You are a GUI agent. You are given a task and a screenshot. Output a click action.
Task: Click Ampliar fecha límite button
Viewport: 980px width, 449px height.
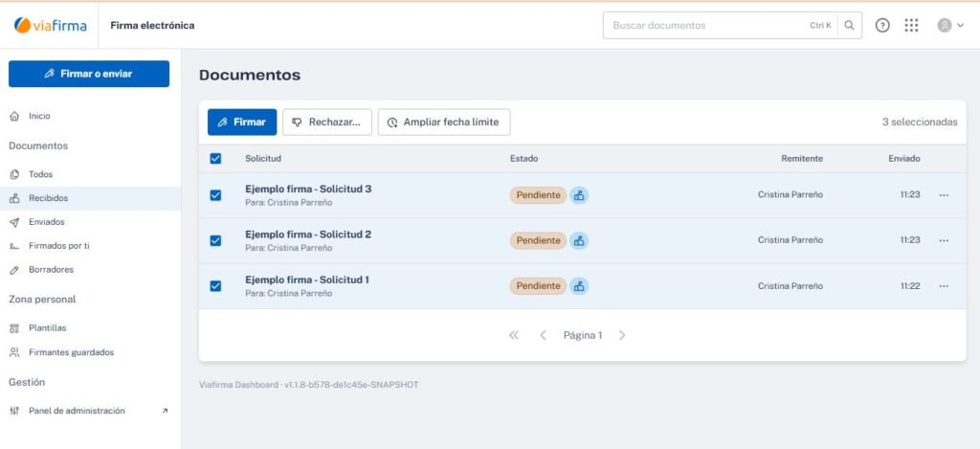[444, 123]
